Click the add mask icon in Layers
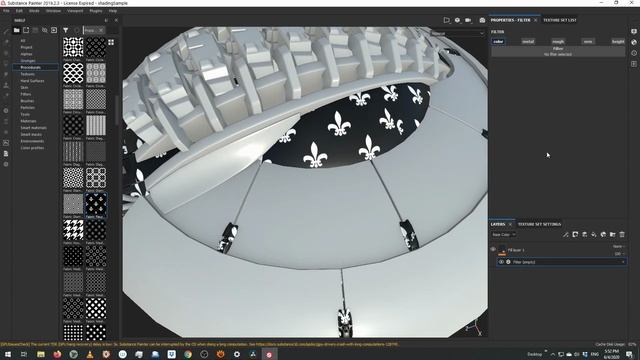The height and width of the screenshot is (360, 640). coord(575,234)
